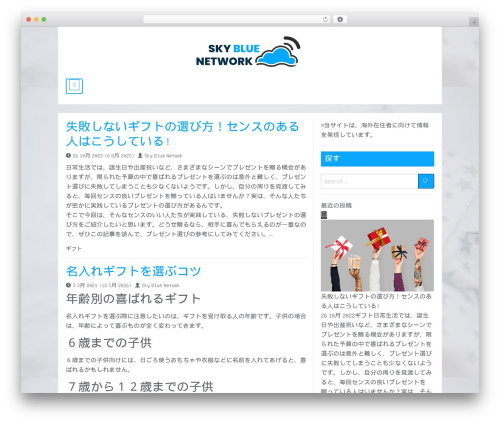
Task: Open a new browser tab with plus
Action: (x=474, y=22)
